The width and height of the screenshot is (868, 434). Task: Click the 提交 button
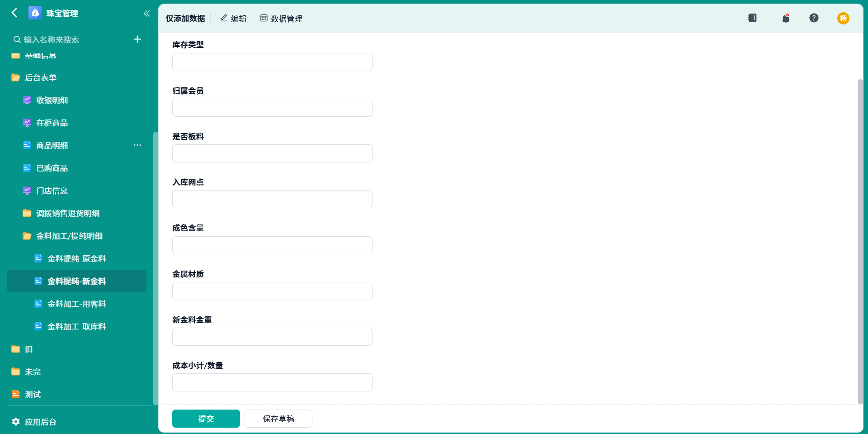tap(206, 419)
